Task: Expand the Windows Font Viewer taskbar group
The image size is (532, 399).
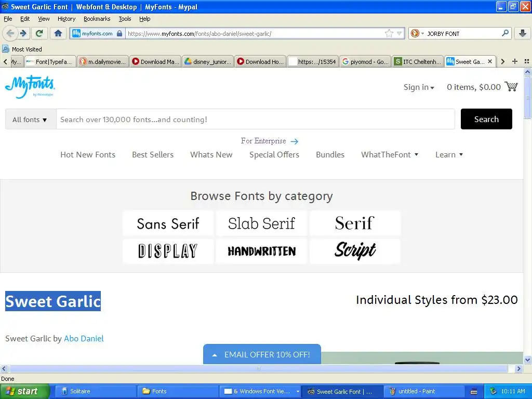Action: [298, 391]
